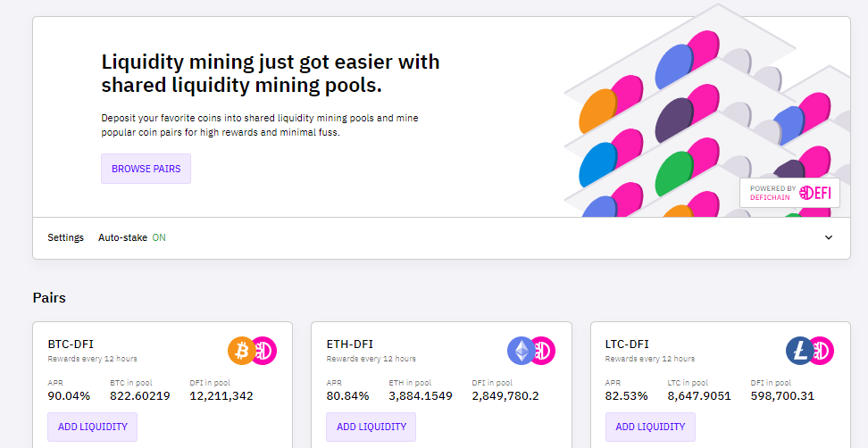Click the Bitcoin coin icon

[241, 351]
